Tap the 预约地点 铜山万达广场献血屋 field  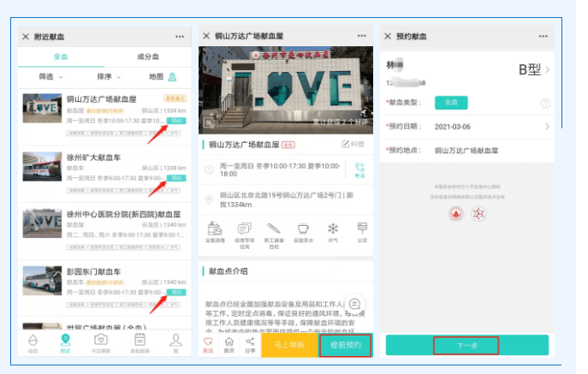pos(467,151)
